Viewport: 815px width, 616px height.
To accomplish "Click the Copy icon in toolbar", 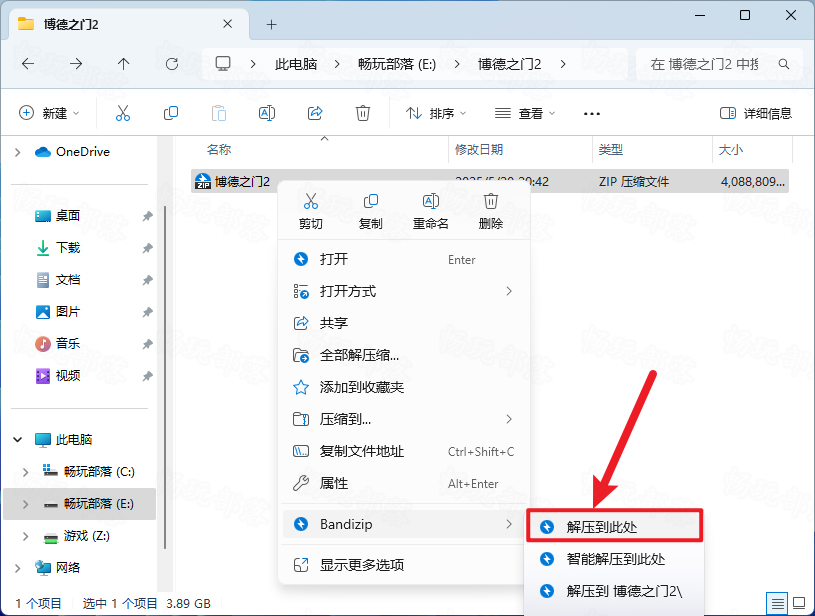I will click(170, 113).
